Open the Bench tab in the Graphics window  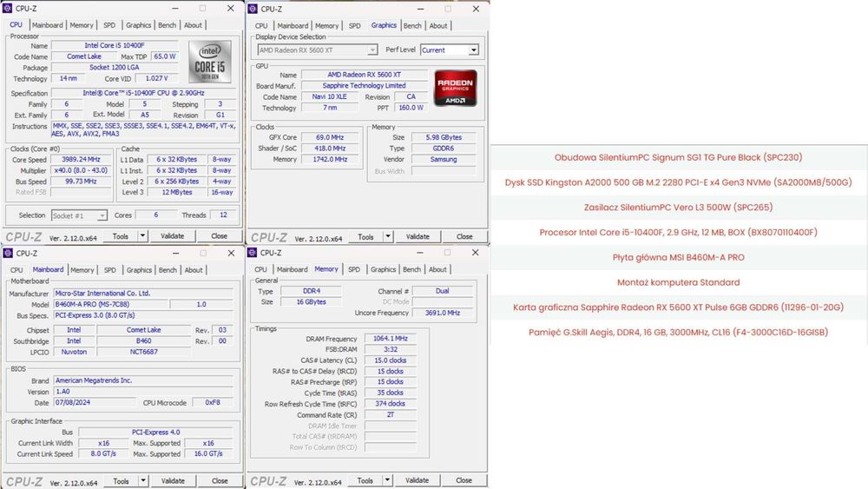pos(412,25)
